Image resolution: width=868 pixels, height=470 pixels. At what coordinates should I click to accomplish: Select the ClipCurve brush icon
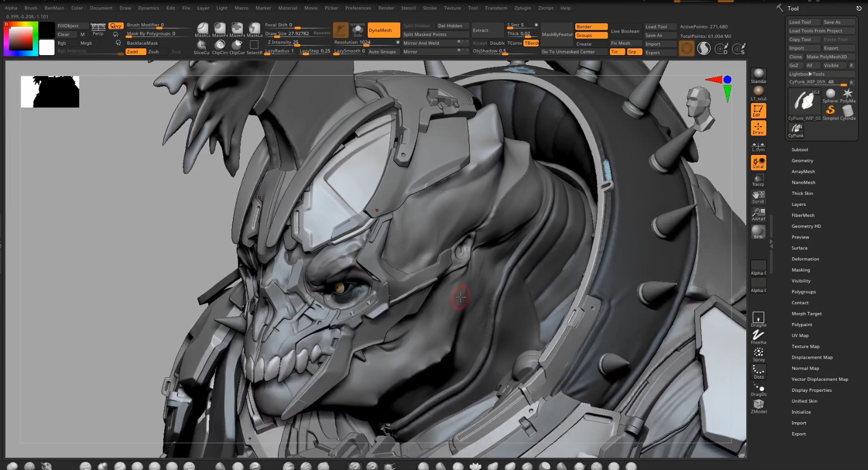(237, 47)
